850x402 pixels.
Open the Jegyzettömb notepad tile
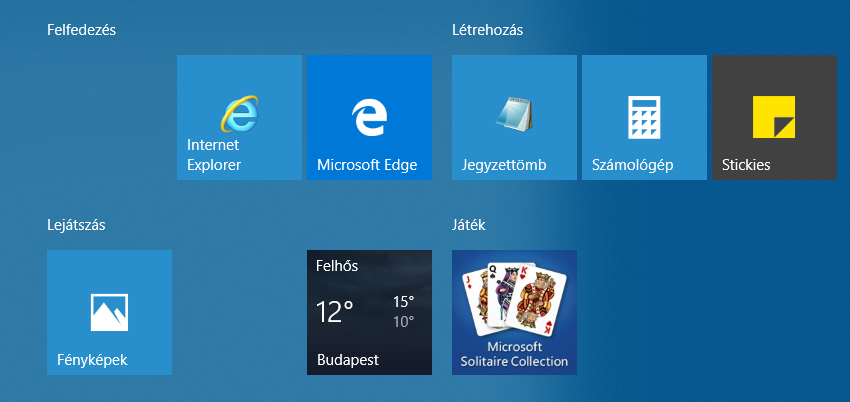[x=514, y=117]
